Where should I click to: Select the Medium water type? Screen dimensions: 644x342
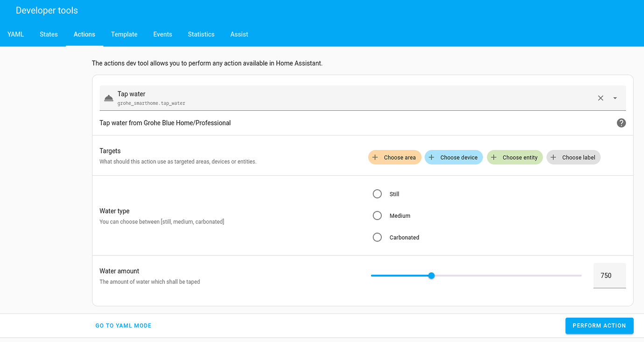(377, 215)
